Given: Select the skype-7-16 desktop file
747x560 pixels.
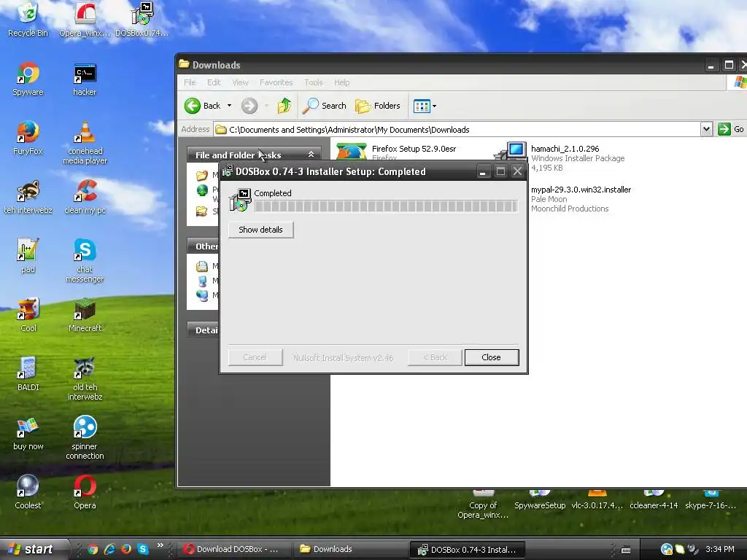Looking at the screenshot, I should pos(711,500).
